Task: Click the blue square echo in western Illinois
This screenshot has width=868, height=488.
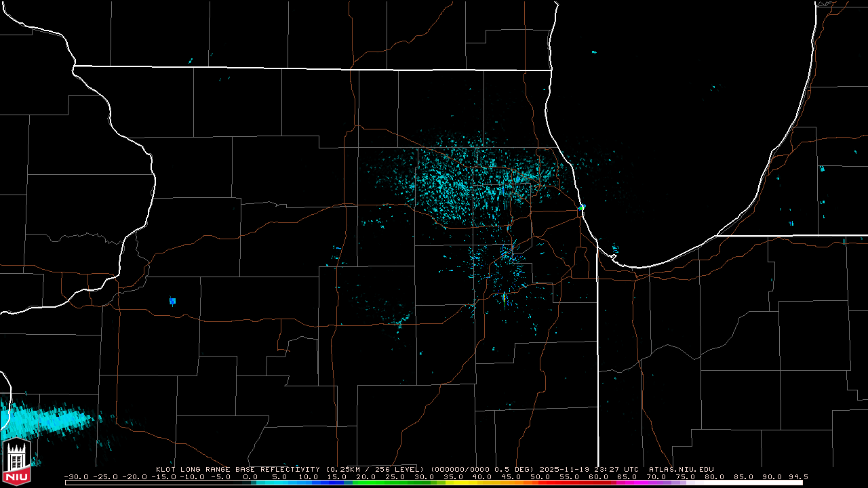Action: tap(172, 300)
